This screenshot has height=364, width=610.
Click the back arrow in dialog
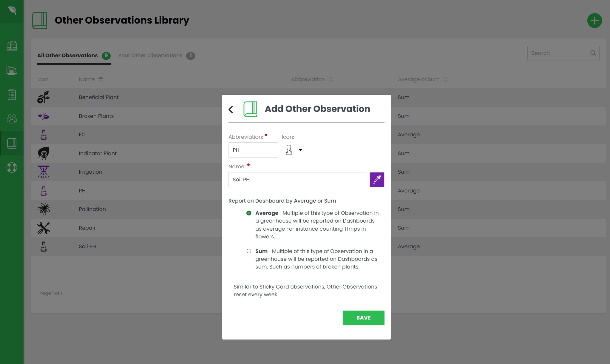click(231, 109)
